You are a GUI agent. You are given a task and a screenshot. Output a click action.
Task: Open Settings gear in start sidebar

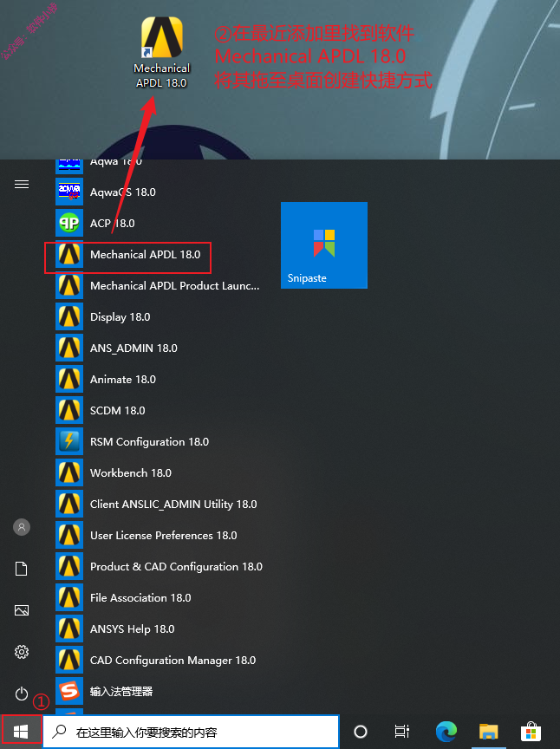(x=22, y=652)
